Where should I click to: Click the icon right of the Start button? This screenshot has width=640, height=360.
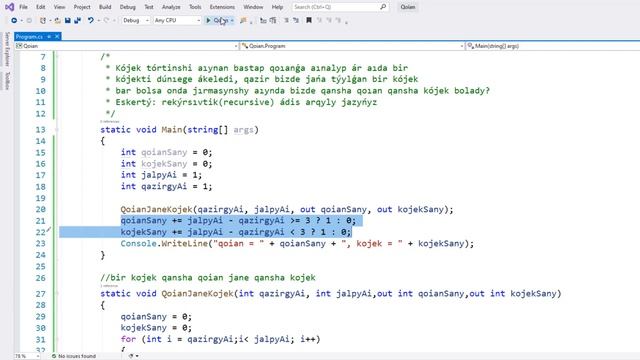pos(243,20)
